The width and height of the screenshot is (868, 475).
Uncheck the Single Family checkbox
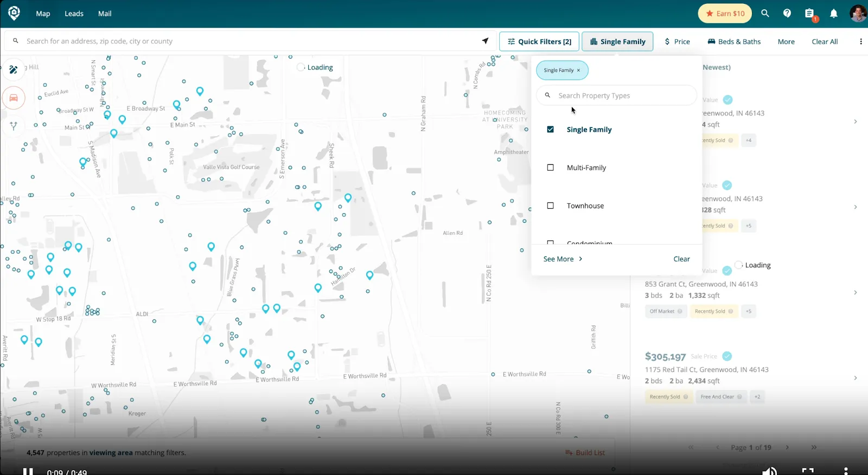pyautogui.click(x=551, y=130)
